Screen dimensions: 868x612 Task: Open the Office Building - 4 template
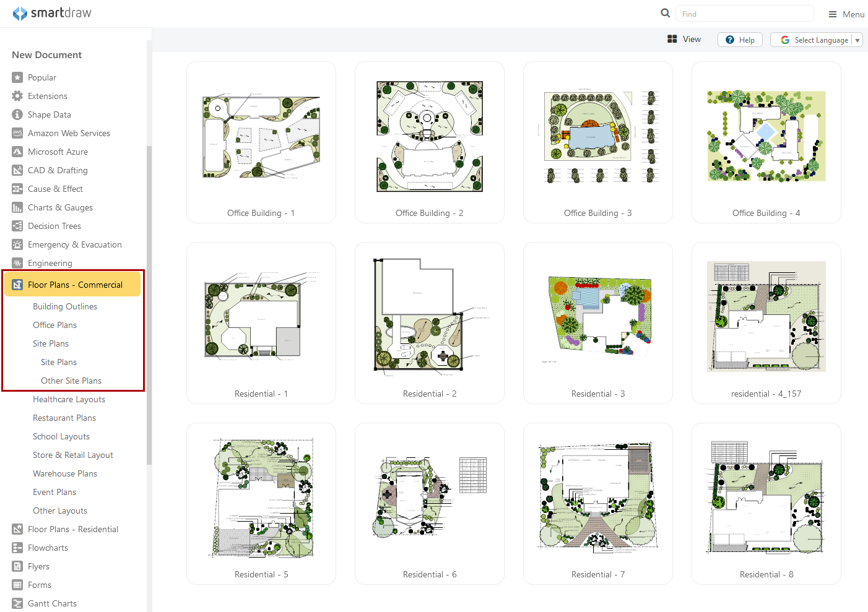[x=766, y=142]
